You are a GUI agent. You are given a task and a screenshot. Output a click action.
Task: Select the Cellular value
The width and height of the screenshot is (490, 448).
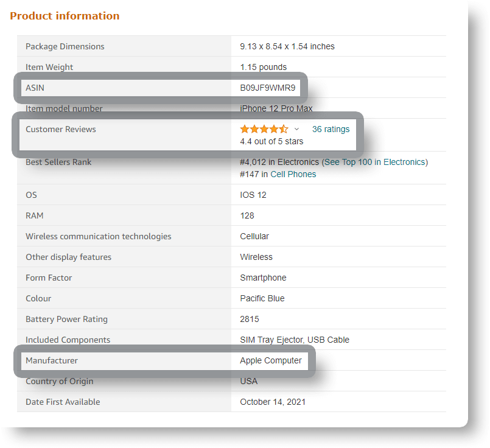click(x=254, y=236)
